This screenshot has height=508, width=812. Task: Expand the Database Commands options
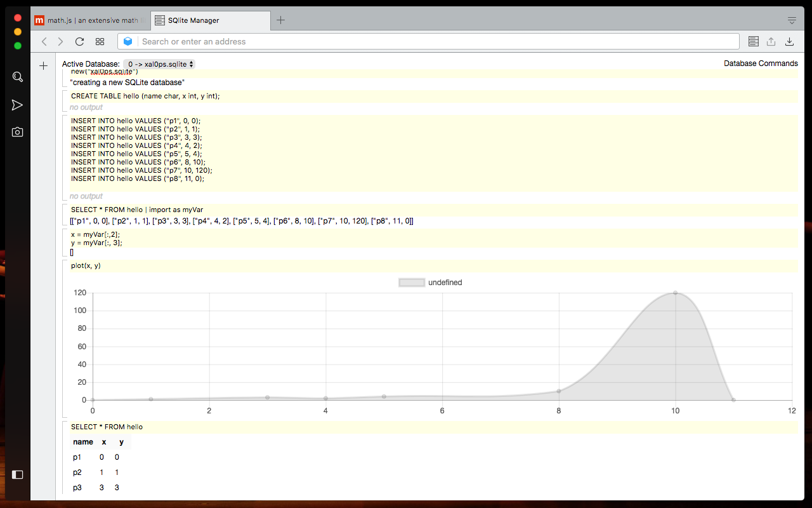[761, 63]
